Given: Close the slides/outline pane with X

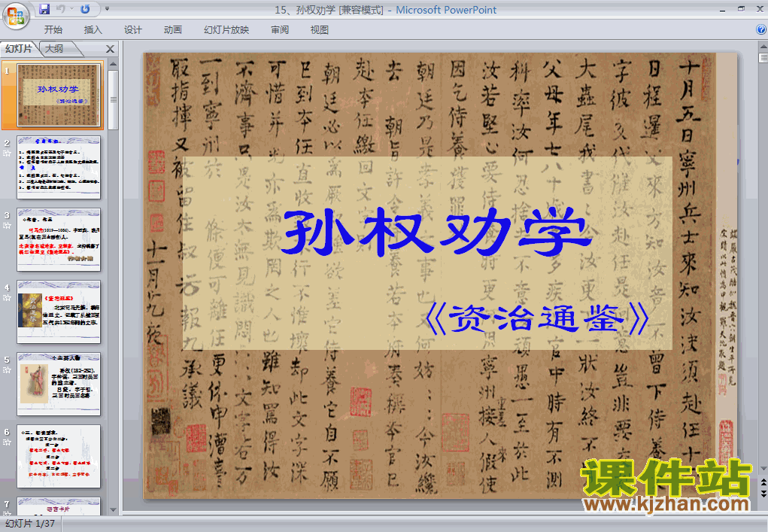Looking at the screenshot, I should click(x=111, y=49).
